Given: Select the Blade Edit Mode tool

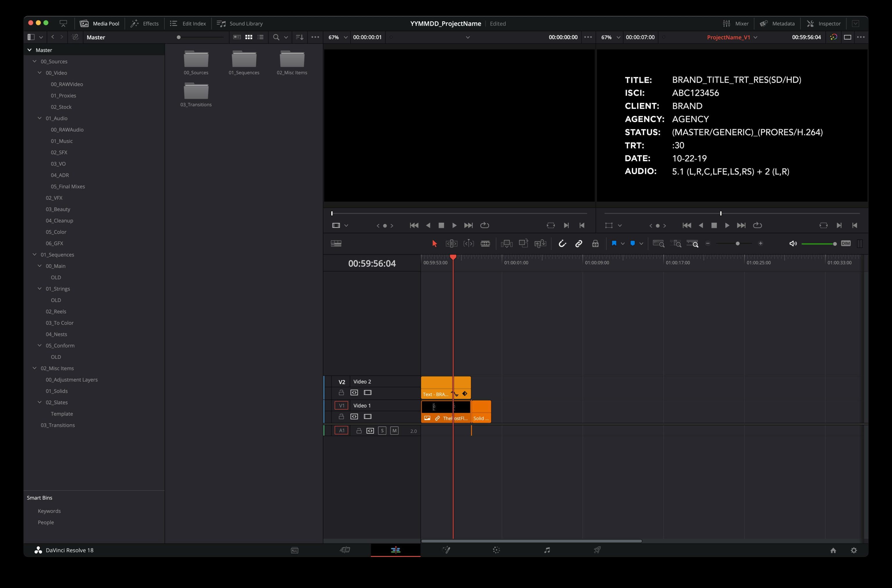Looking at the screenshot, I should tap(485, 243).
